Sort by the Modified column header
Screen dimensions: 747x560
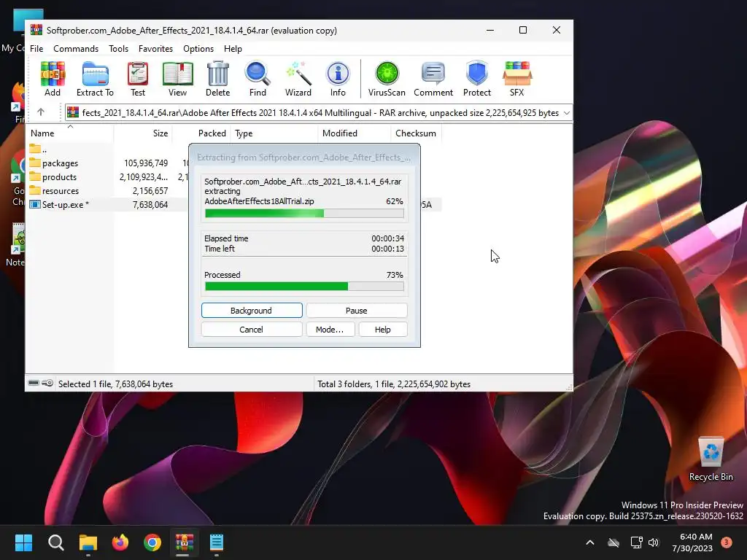(355, 133)
